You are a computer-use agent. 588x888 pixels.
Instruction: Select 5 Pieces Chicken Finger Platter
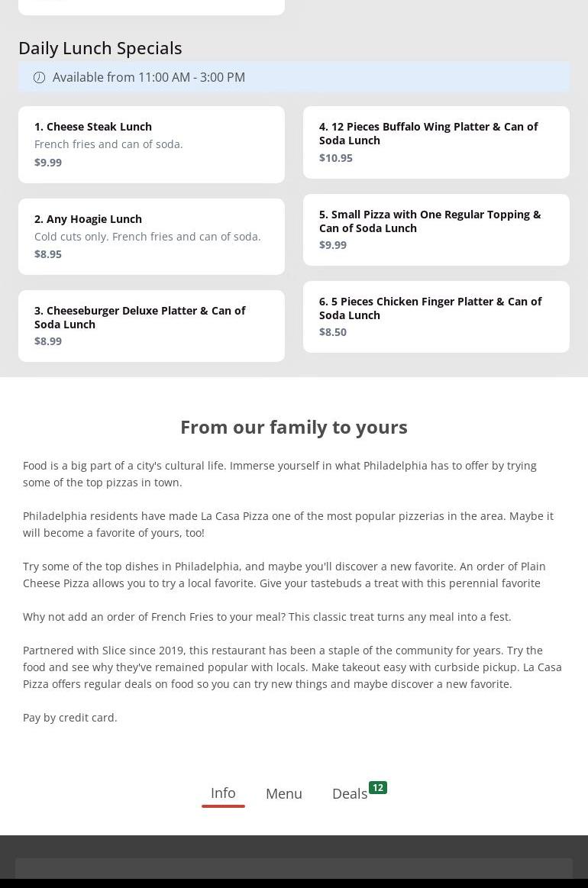point(436,316)
